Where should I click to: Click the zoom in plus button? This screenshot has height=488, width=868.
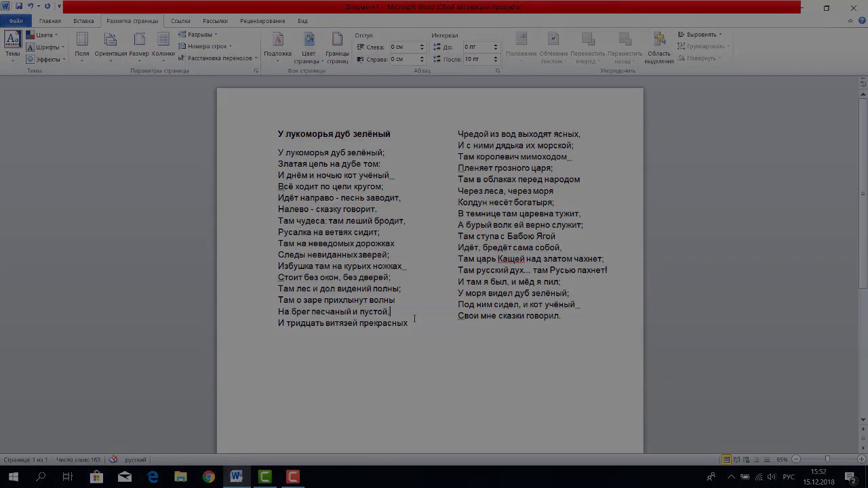click(x=861, y=460)
